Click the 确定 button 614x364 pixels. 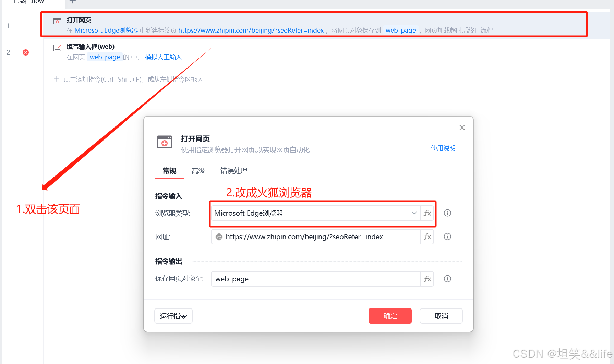click(390, 316)
